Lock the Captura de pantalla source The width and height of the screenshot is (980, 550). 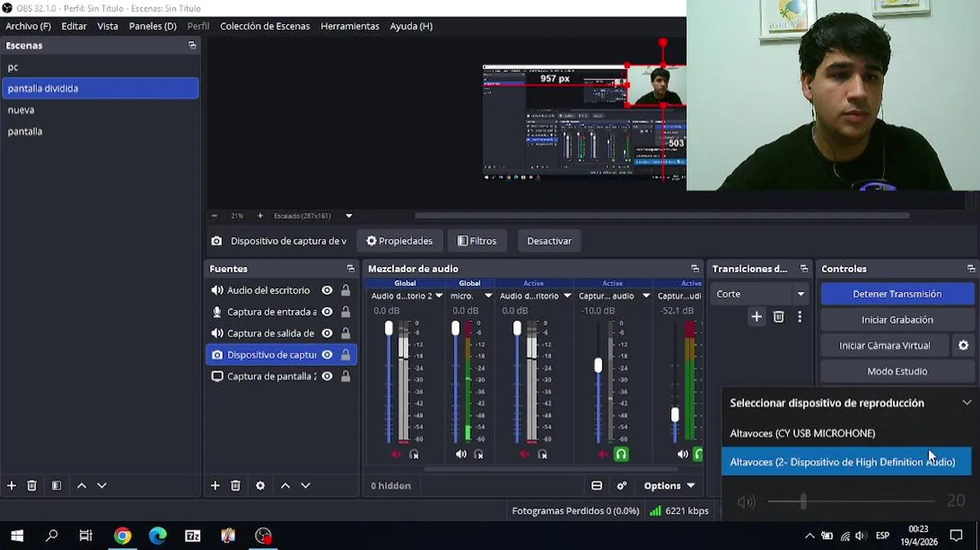coord(346,376)
